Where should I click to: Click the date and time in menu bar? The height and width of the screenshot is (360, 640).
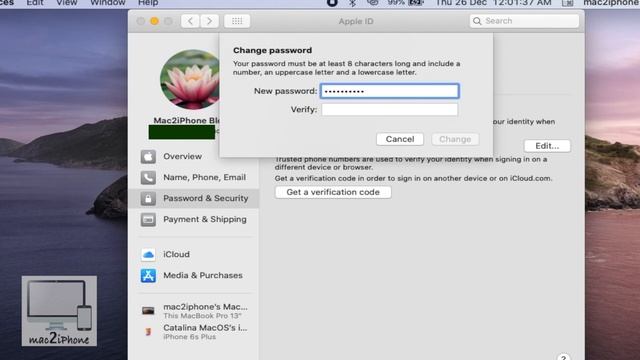click(x=493, y=3)
